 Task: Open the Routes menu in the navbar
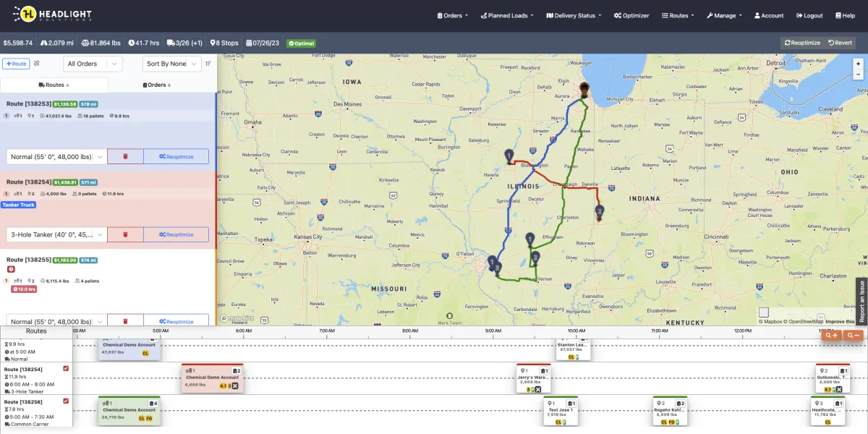click(x=678, y=15)
